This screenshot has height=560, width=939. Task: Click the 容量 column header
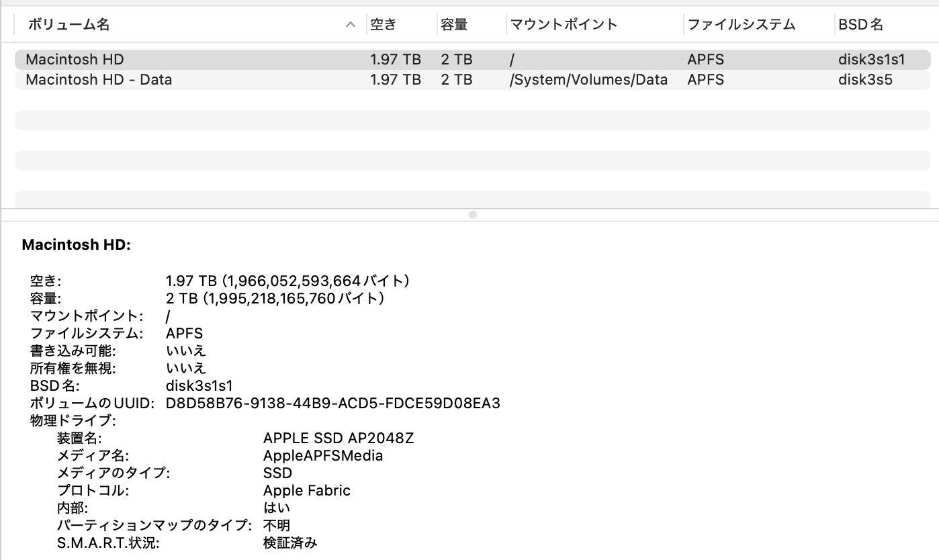click(x=453, y=25)
